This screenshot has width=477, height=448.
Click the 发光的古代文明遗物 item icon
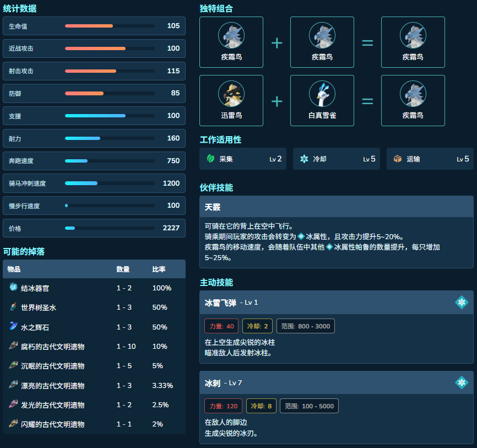pyautogui.click(x=13, y=404)
